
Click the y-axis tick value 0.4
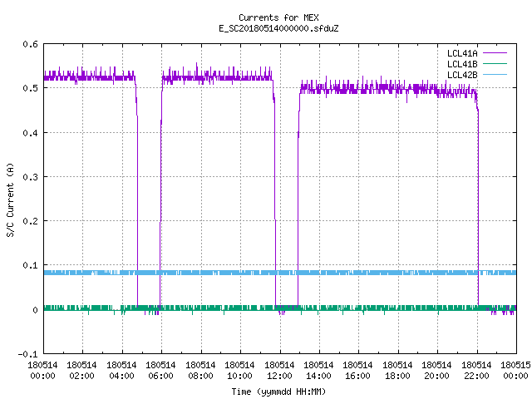pos(30,133)
